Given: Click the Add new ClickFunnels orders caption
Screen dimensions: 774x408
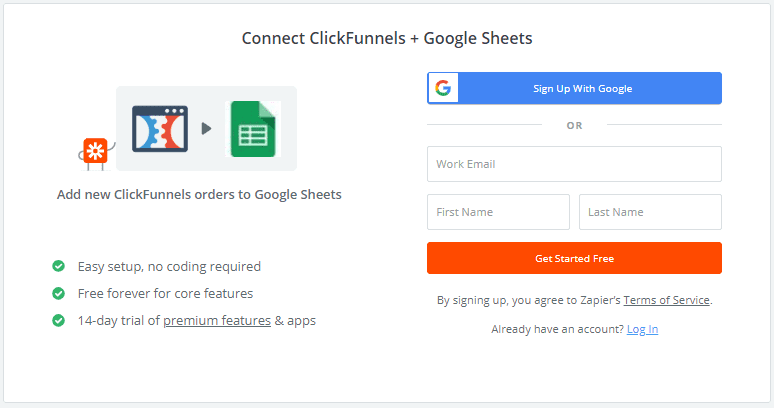Looking at the screenshot, I should [199, 194].
